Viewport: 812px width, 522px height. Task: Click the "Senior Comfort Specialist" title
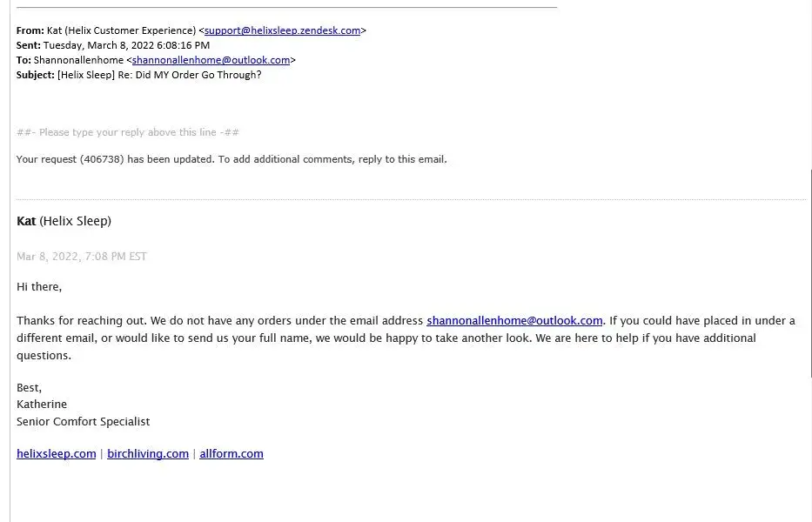coord(83,422)
